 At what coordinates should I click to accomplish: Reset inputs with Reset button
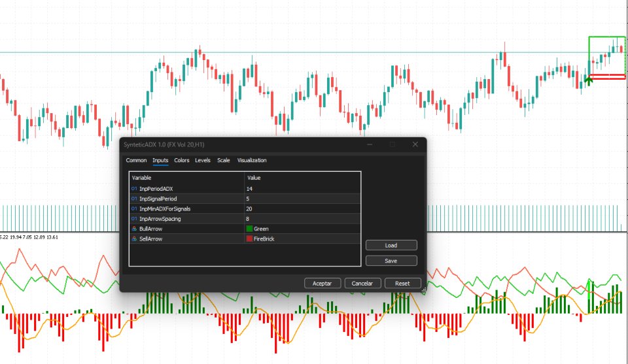coord(402,283)
